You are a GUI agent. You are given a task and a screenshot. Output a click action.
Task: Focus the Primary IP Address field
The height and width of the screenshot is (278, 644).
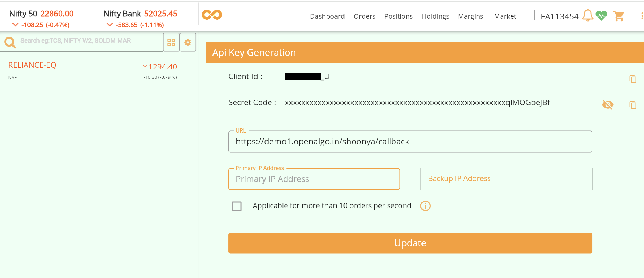pyautogui.click(x=314, y=179)
